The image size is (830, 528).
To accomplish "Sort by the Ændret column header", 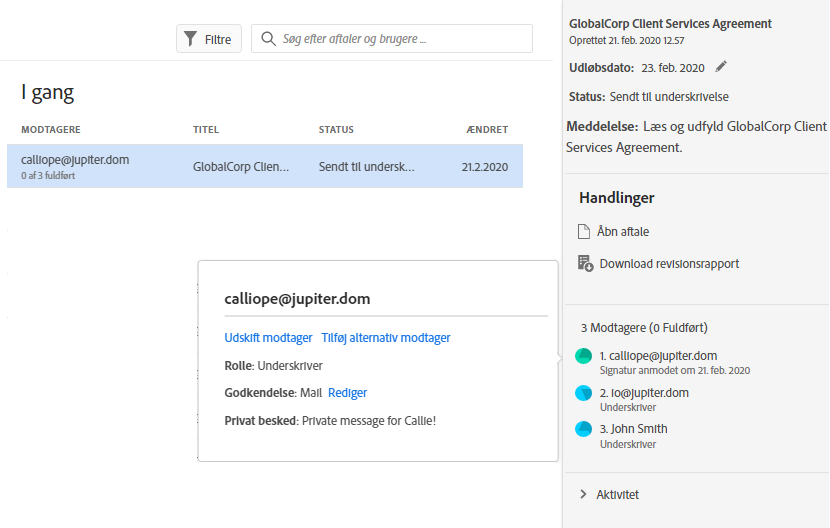I will pos(487,130).
